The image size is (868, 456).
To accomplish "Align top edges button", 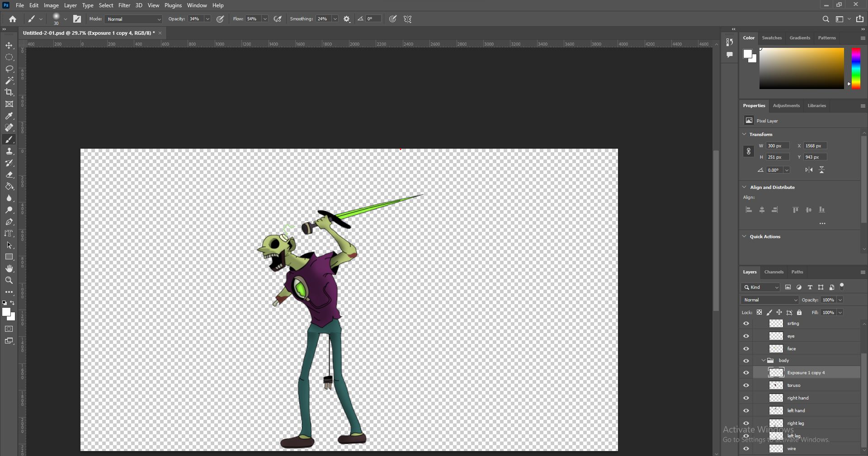I will click(x=796, y=210).
